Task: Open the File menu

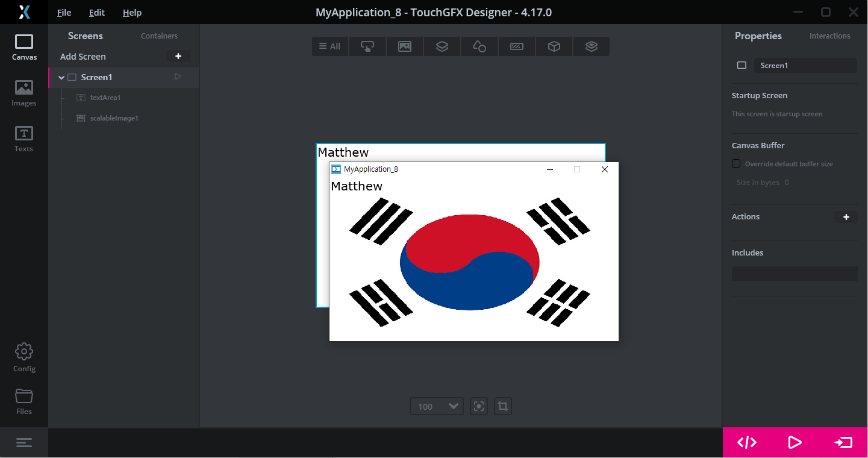Action: point(64,13)
